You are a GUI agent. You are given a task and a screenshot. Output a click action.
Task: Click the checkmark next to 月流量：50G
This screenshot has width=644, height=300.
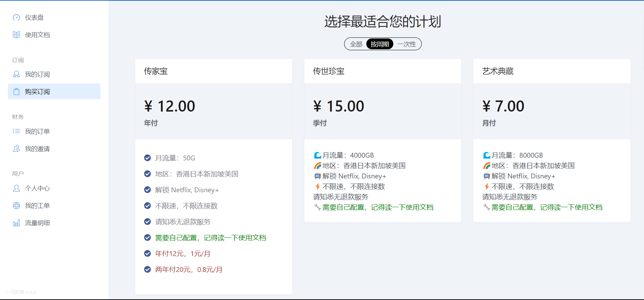point(147,158)
